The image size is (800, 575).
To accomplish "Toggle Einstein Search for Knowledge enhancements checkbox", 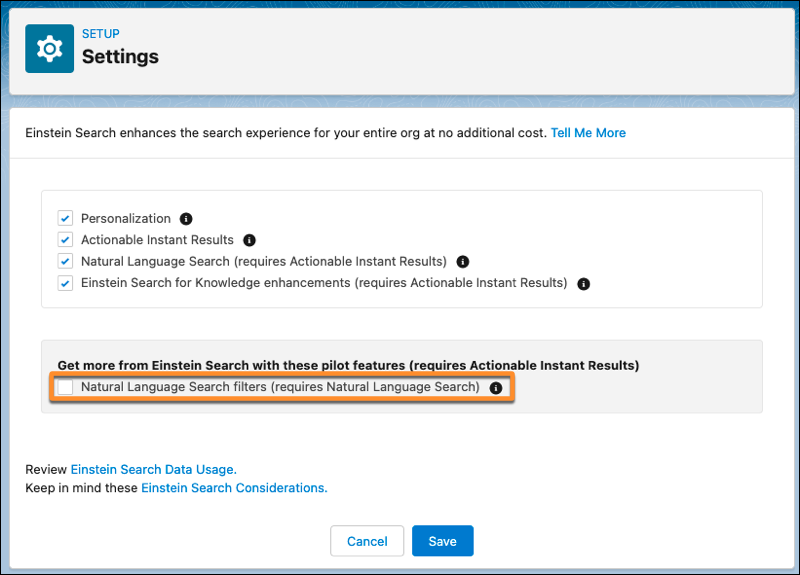I will pos(65,283).
